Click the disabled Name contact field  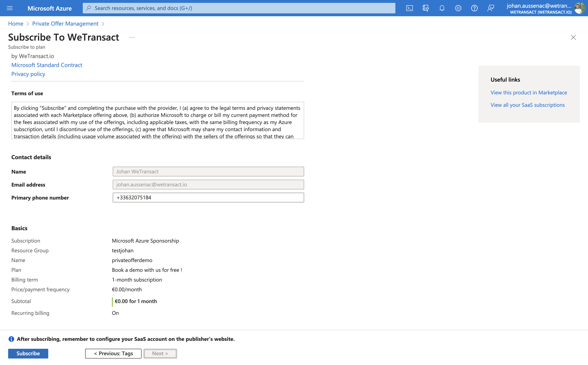coord(208,171)
